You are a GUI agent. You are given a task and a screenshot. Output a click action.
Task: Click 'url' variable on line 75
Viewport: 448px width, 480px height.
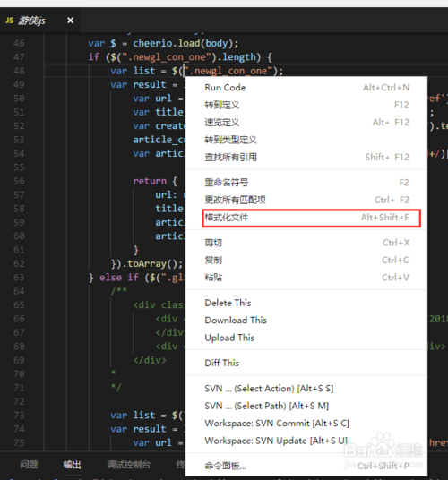(x=164, y=442)
